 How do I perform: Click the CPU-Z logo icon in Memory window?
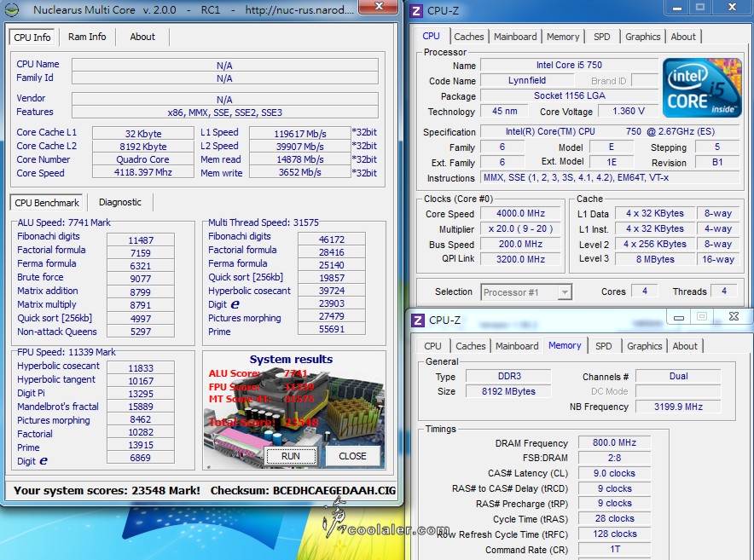point(418,320)
